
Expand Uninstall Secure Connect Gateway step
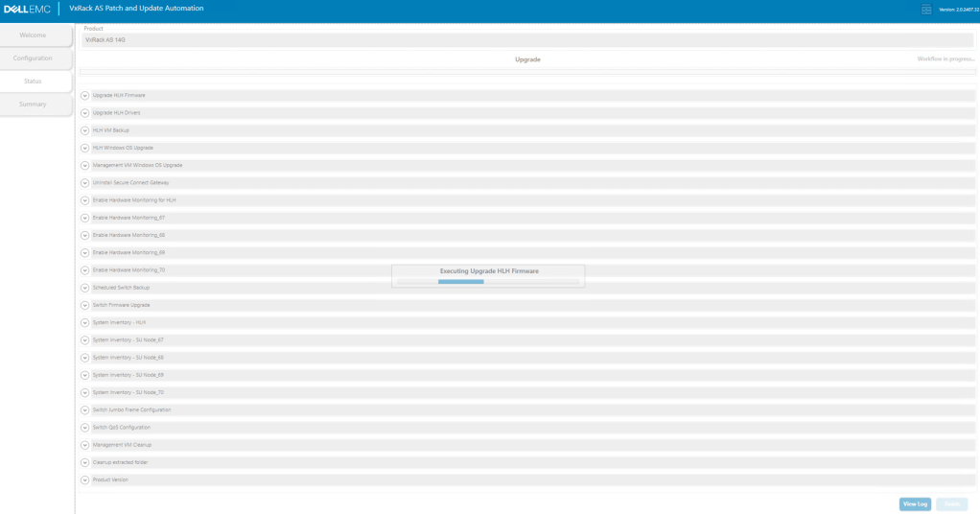click(x=85, y=182)
